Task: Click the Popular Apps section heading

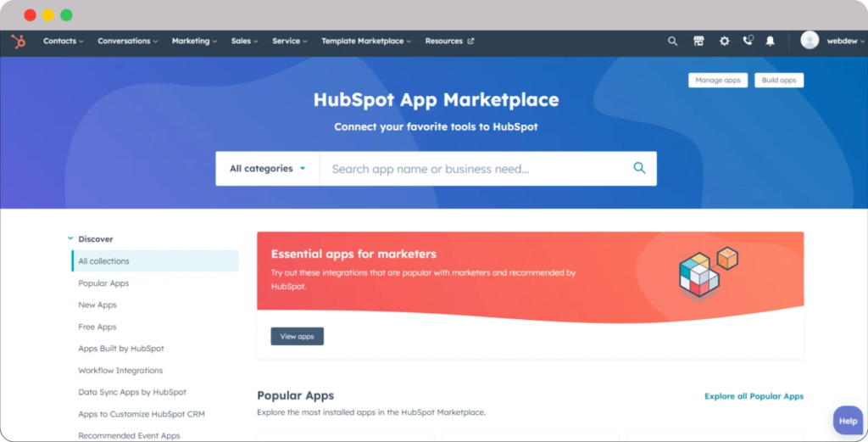Action: tap(296, 395)
